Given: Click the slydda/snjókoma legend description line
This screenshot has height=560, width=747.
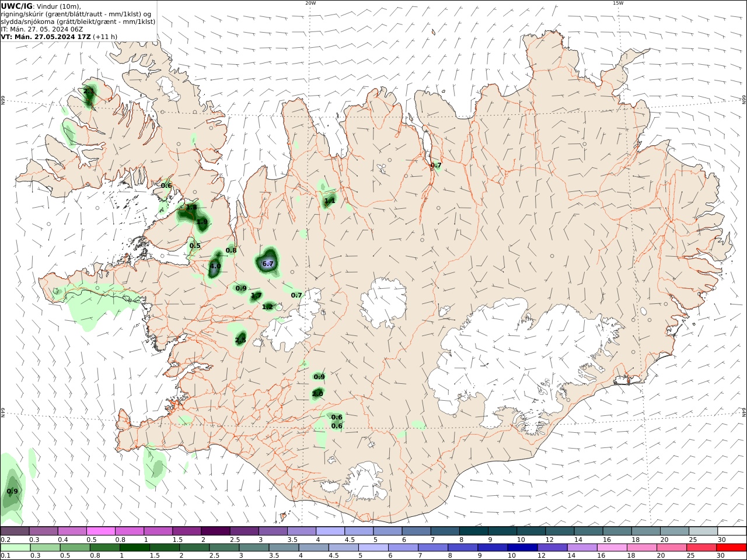Looking at the screenshot, I should pyautogui.click(x=78, y=21).
